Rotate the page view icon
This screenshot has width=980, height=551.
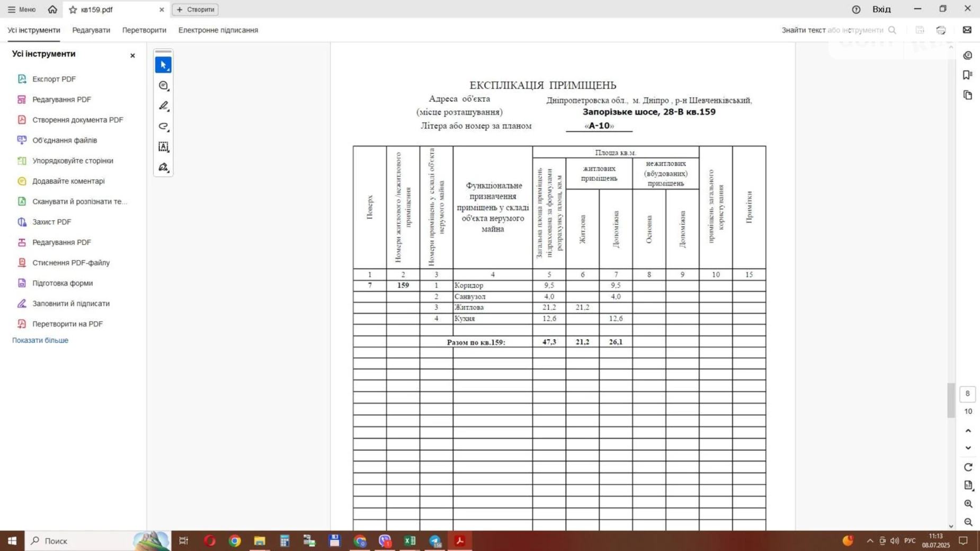click(968, 467)
